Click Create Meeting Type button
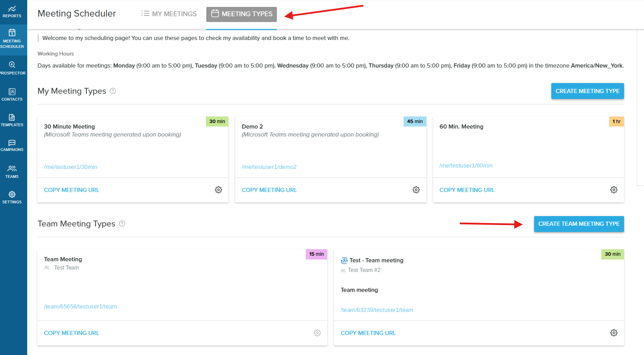This screenshot has width=644, height=355. coord(588,91)
